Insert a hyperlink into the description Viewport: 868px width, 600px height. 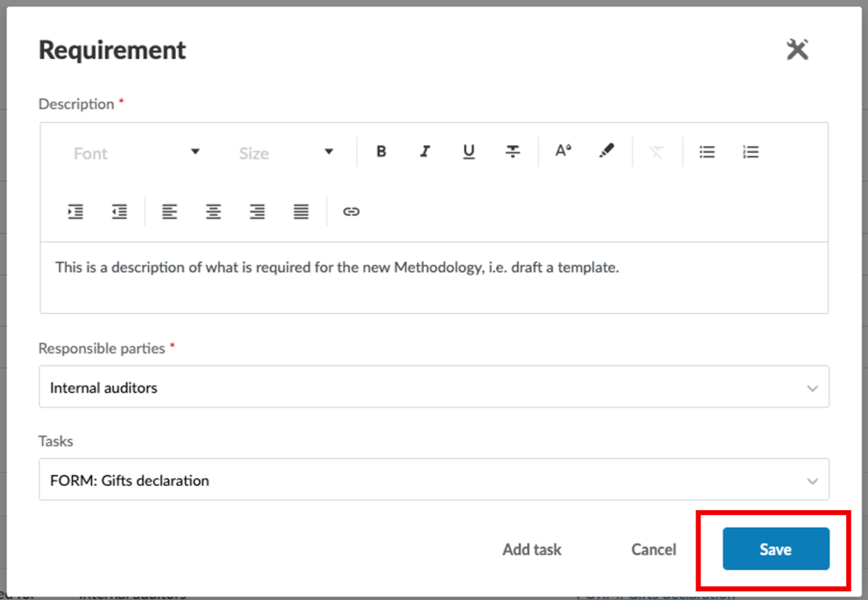coord(351,212)
